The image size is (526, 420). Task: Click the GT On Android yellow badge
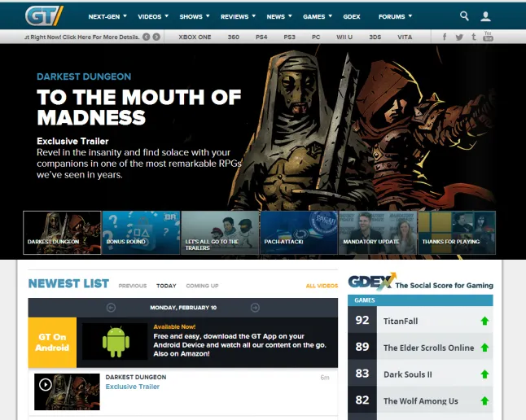coord(52,343)
